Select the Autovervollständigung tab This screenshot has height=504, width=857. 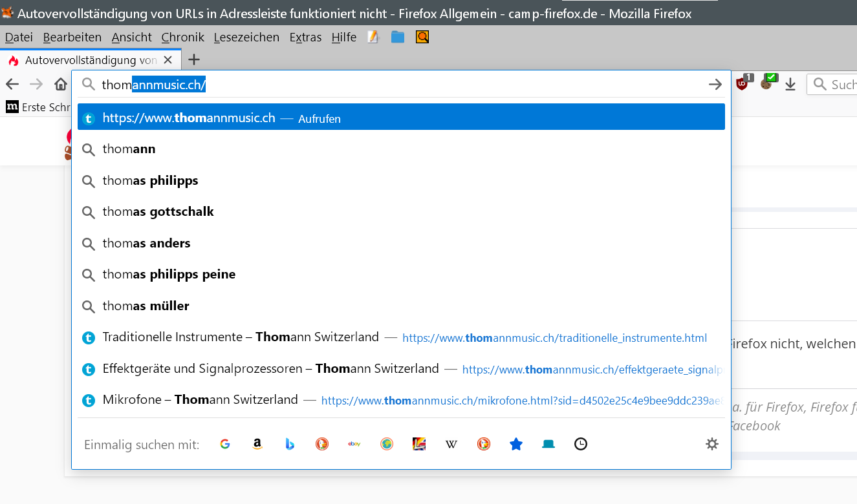(x=90, y=60)
